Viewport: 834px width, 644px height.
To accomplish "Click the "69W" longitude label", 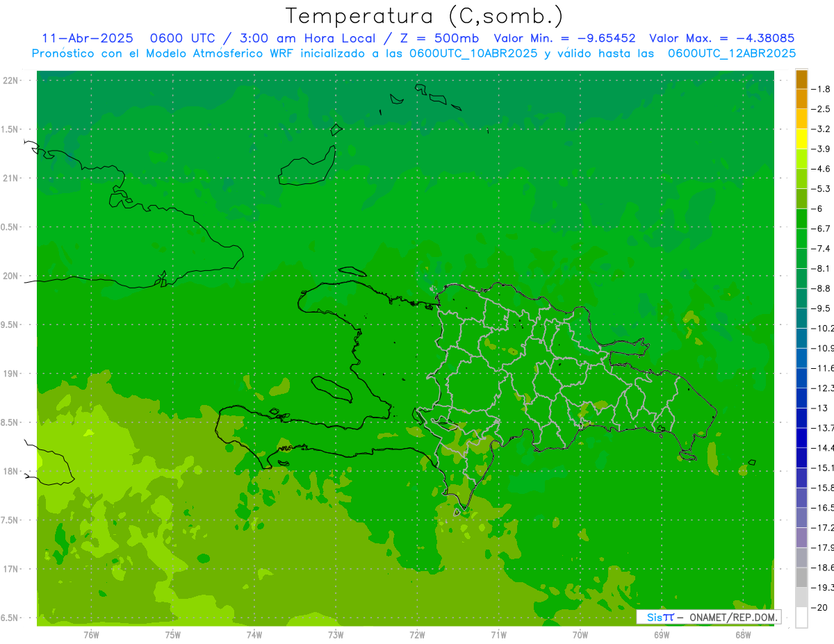I will [x=662, y=634].
